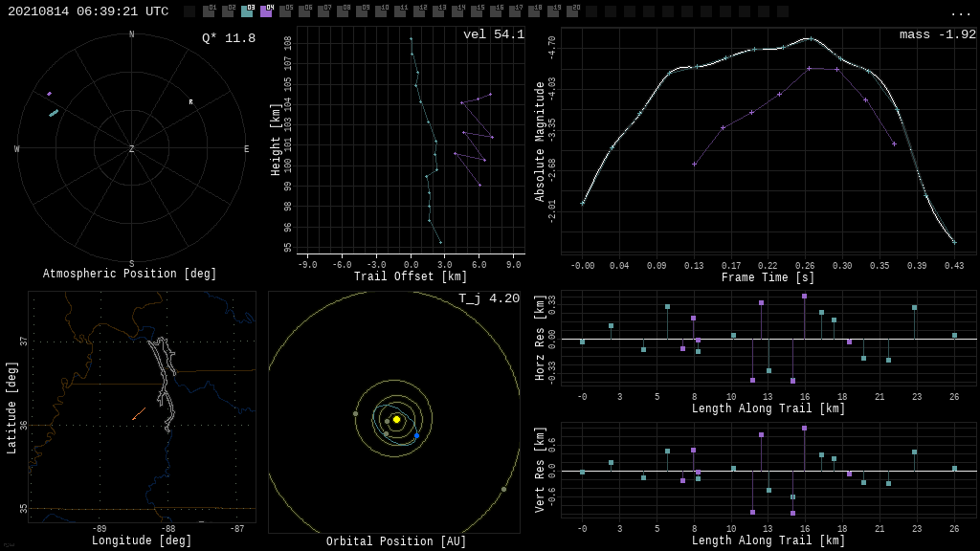
Task: Click the outer planet dot at lower-right orbit
Action: click(503, 489)
